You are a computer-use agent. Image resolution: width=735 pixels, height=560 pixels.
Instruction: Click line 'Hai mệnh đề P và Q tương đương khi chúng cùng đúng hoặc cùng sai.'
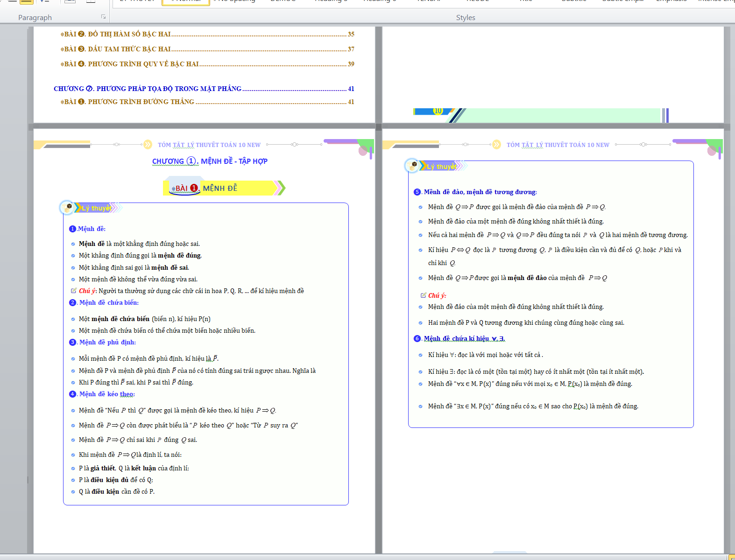click(526, 322)
